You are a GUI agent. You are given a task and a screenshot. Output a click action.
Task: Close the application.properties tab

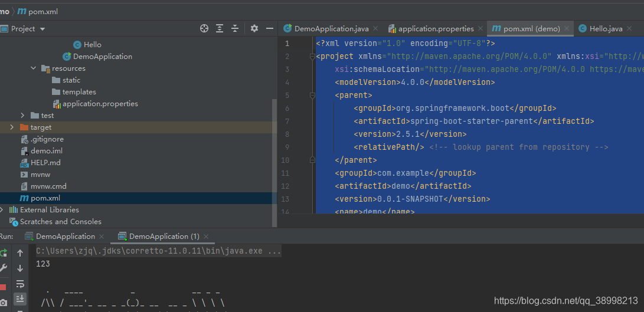480,29
